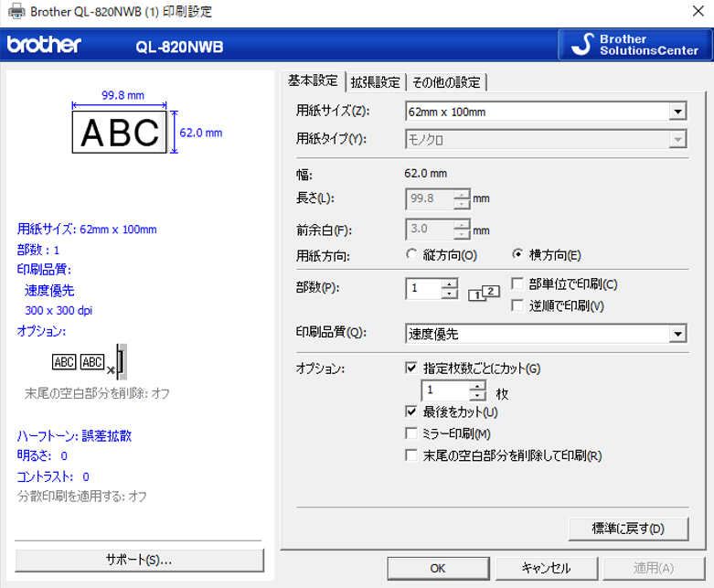Click the 幅 value 62.0 mm

coord(426,174)
